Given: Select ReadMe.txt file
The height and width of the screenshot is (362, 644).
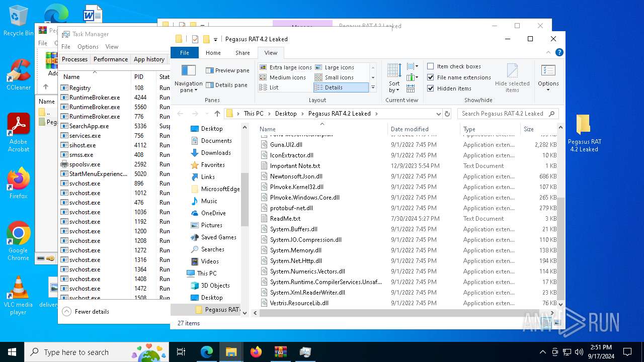Looking at the screenshot, I should (285, 219).
